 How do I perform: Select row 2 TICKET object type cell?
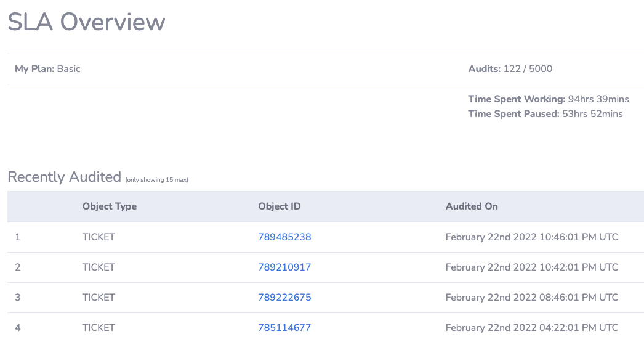99,267
